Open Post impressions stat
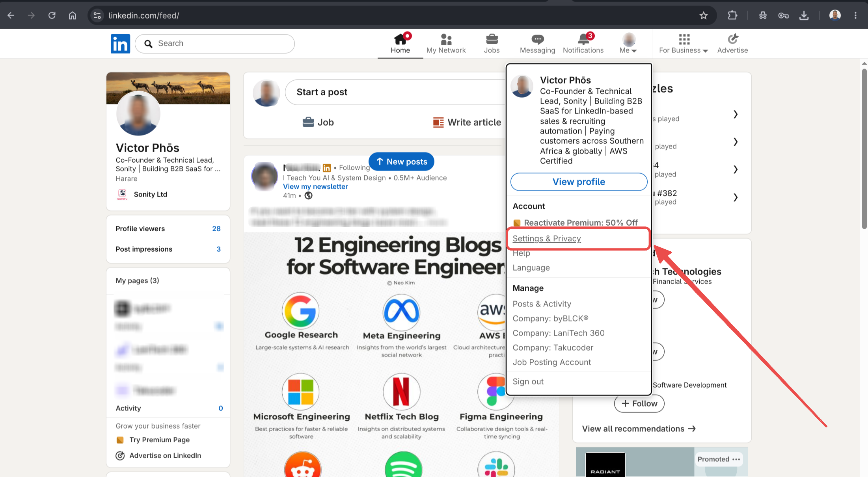Image resolution: width=868 pixels, height=477 pixels. pos(168,249)
